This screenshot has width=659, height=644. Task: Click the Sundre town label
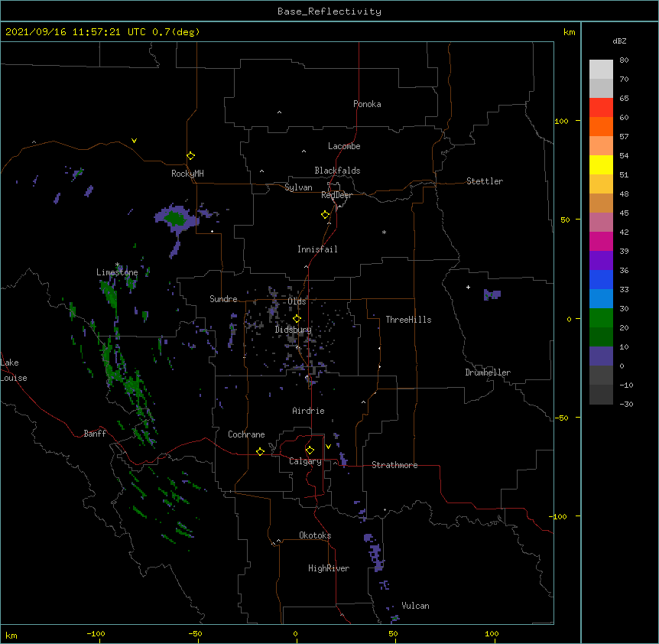pyautogui.click(x=223, y=299)
